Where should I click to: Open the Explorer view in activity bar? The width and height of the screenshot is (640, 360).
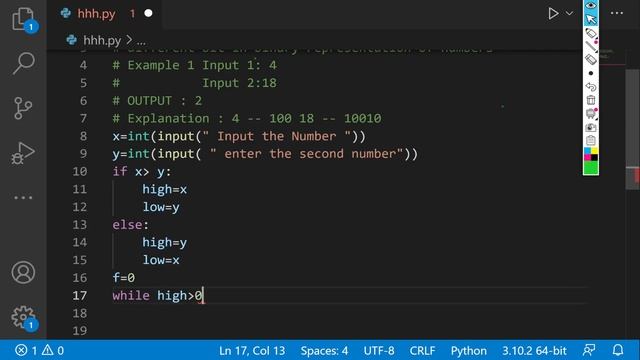click(23, 19)
